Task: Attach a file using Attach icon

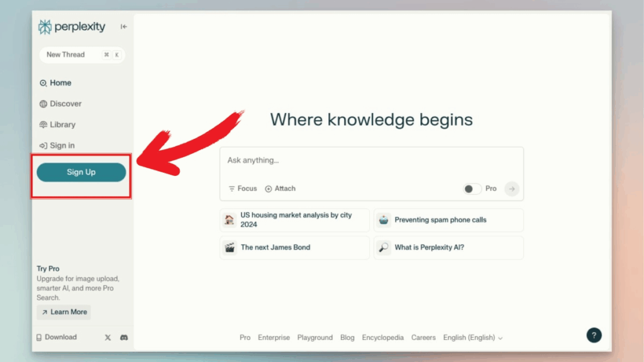Action: point(280,189)
